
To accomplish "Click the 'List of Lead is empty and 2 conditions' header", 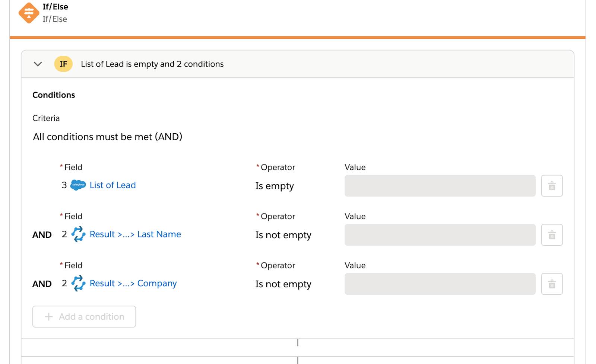I will pyautogui.click(x=152, y=64).
